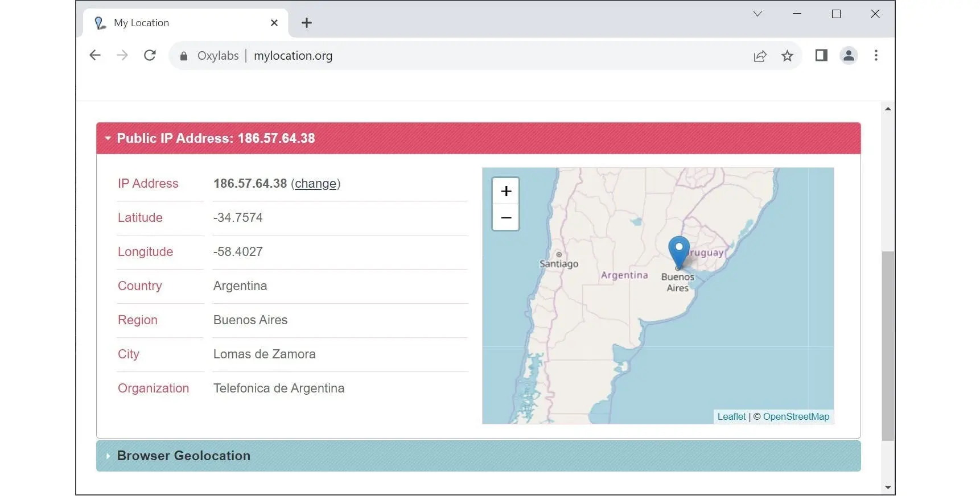Viewport: 980px width, 496px height.
Task: Click the padlock site info icon
Action: click(x=184, y=56)
